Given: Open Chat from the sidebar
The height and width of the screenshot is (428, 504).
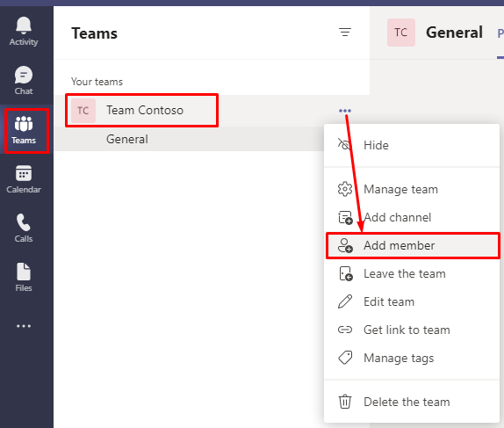Looking at the screenshot, I should (x=24, y=81).
